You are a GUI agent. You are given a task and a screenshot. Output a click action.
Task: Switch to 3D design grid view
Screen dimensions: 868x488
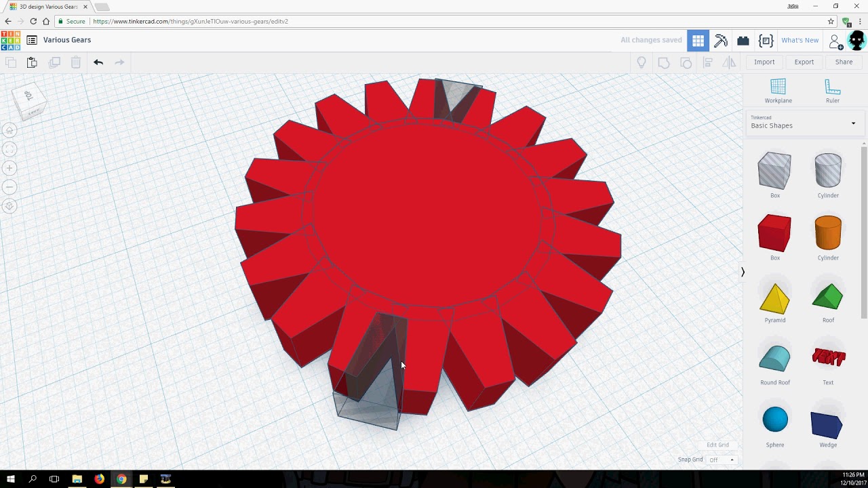click(x=698, y=41)
